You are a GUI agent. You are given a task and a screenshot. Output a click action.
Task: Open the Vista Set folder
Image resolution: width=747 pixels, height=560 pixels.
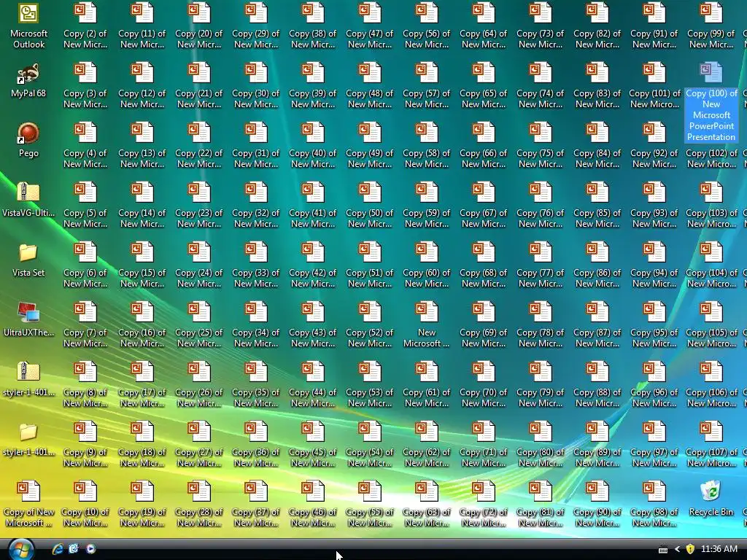coord(28,260)
